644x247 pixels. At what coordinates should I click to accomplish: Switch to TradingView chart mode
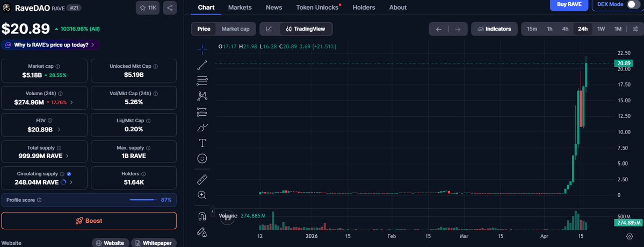pyautogui.click(x=306, y=29)
